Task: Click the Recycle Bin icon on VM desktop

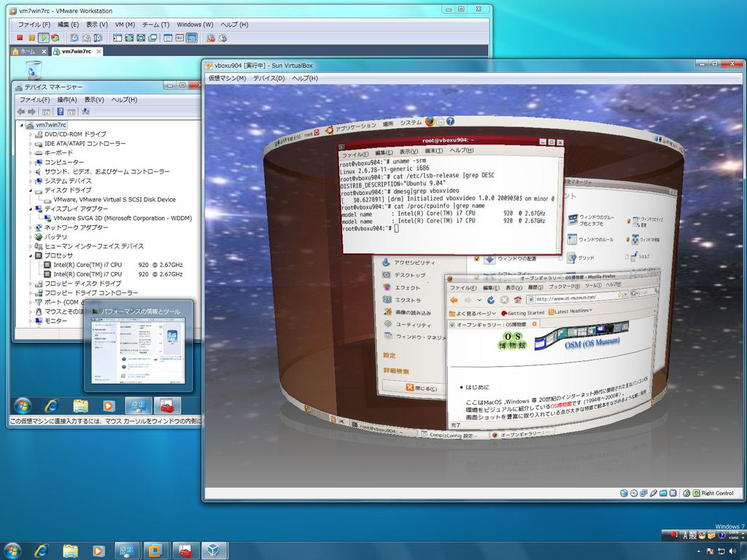Action: (34, 70)
